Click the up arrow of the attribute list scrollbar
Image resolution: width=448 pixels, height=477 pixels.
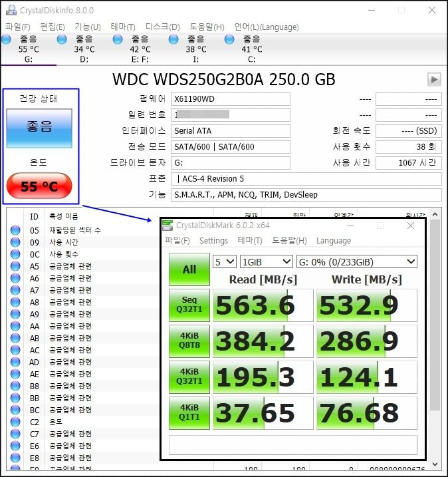point(435,214)
